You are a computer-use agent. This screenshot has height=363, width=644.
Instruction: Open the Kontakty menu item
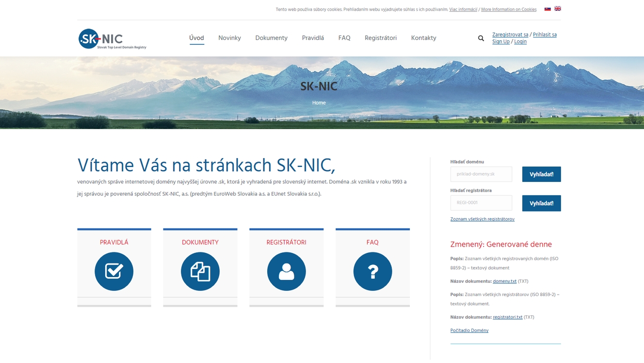423,38
